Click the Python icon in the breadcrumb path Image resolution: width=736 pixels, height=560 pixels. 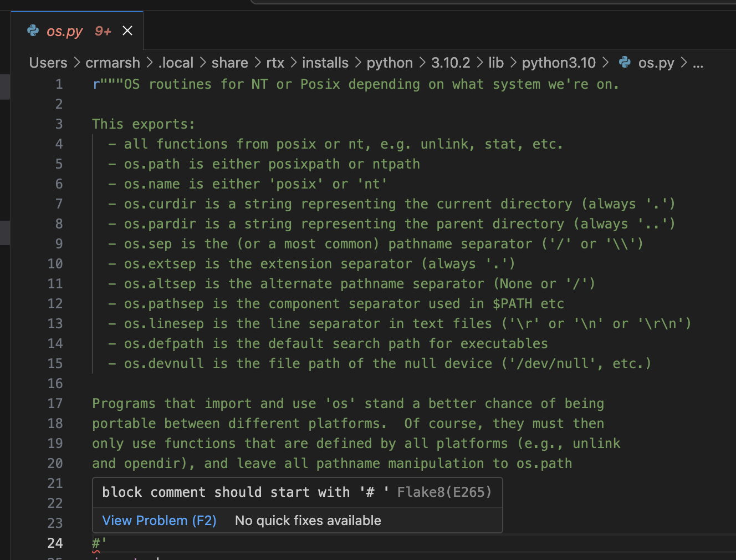coord(625,62)
